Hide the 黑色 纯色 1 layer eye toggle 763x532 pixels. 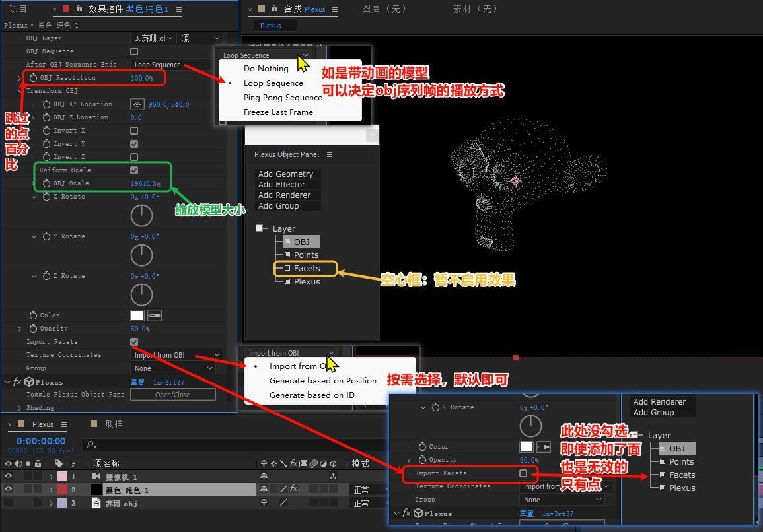coord(9,489)
